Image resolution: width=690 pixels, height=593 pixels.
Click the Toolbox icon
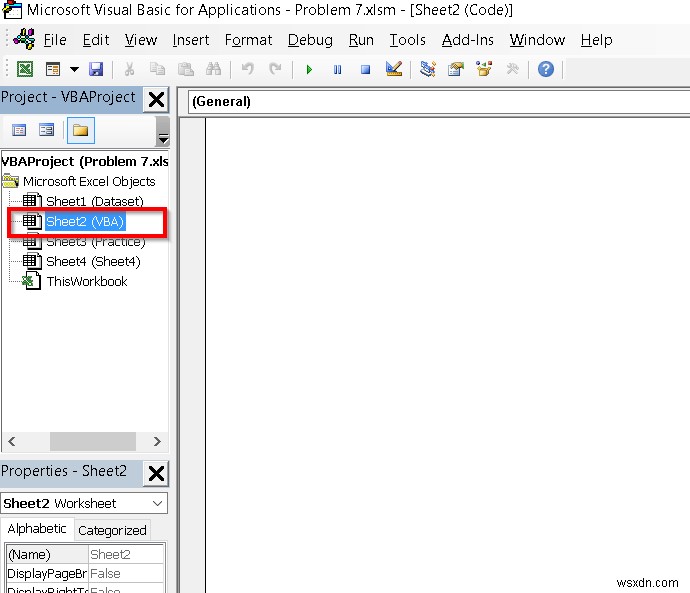(512, 69)
